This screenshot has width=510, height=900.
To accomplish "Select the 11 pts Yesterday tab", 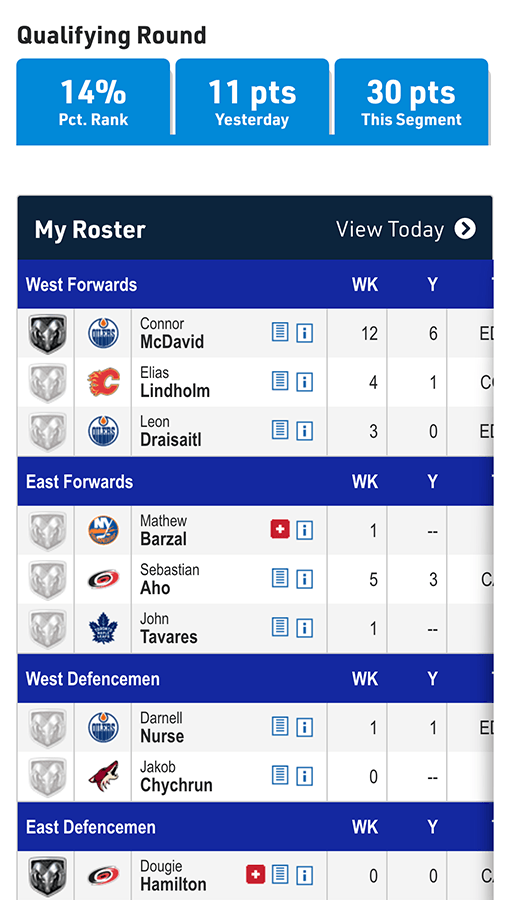I will pyautogui.click(x=252, y=102).
